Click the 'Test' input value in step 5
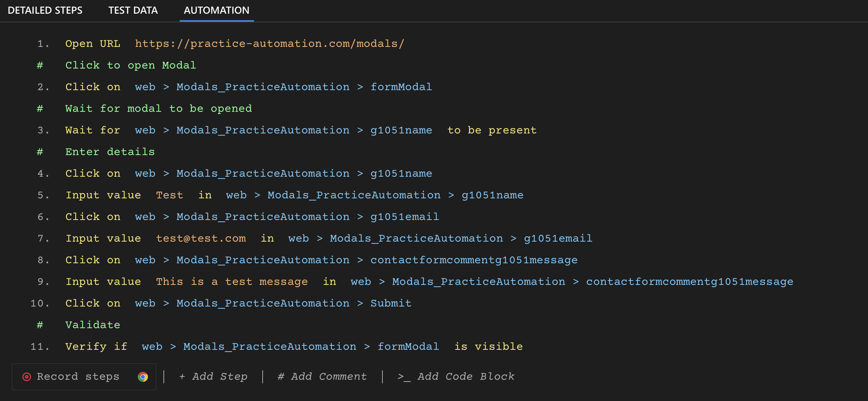The width and height of the screenshot is (868, 401). [x=169, y=195]
